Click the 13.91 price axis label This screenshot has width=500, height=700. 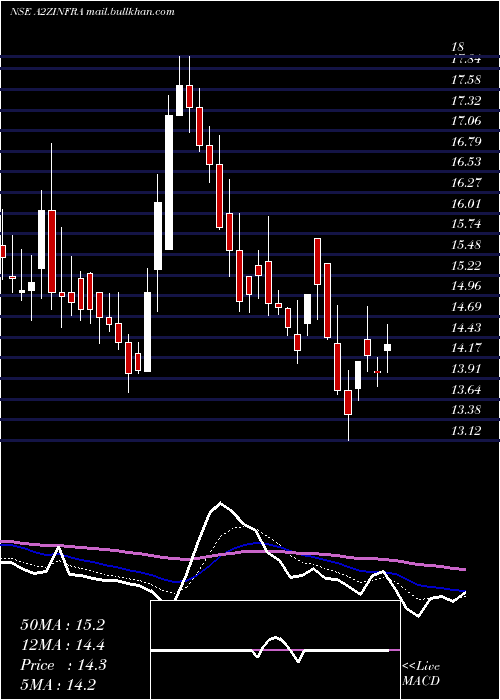coord(466,369)
